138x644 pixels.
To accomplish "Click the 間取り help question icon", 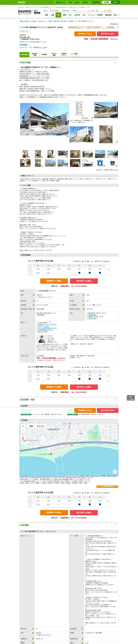I will [83, 295].
